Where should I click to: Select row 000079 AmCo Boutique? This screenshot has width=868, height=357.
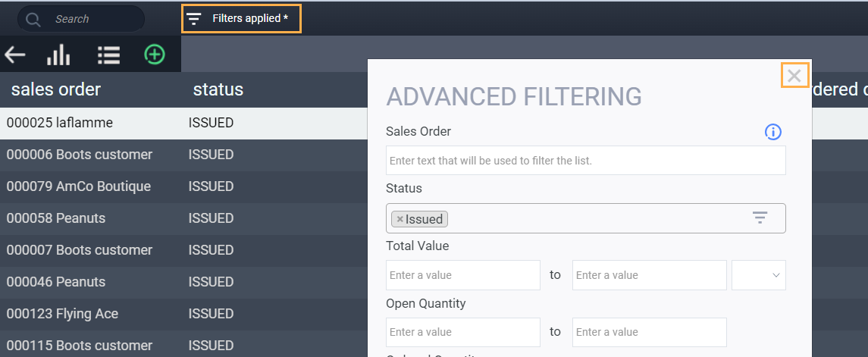(x=183, y=186)
